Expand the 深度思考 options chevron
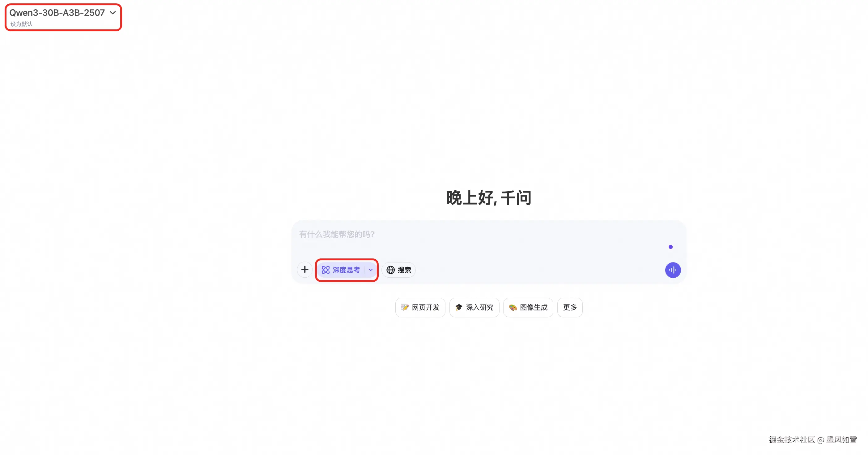This screenshot has width=868, height=455. [x=371, y=270]
